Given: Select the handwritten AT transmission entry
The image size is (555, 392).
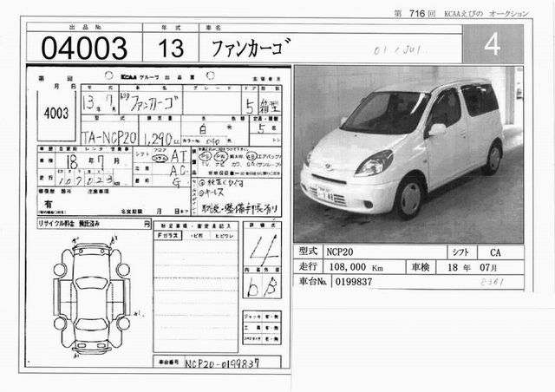Looking at the screenshot, I should click(179, 156).
